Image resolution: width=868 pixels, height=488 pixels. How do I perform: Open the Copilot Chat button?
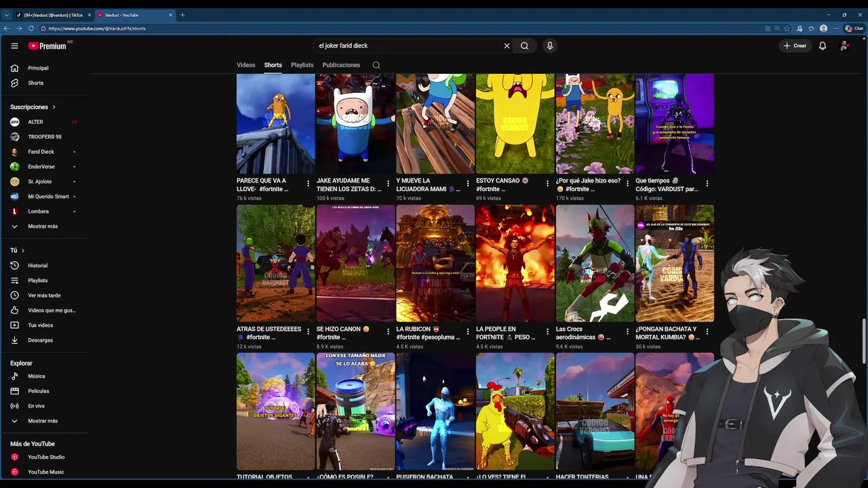click(854, 28)
